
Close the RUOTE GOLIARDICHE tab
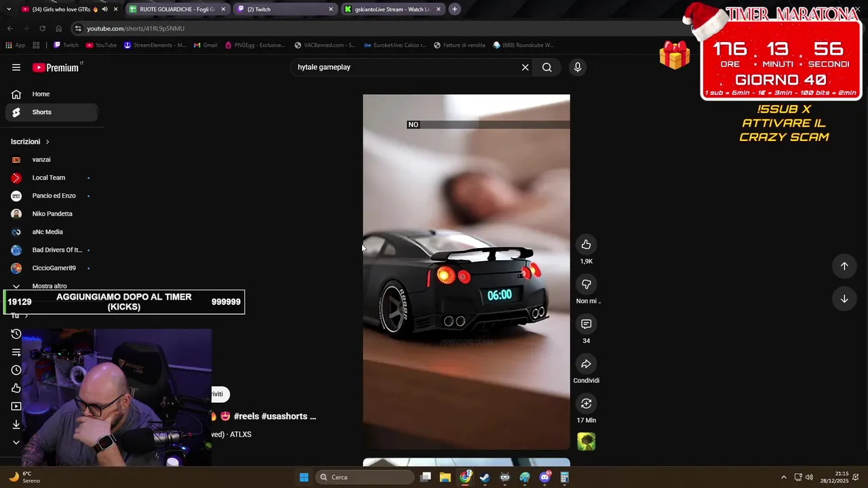[x=223, y=9]
